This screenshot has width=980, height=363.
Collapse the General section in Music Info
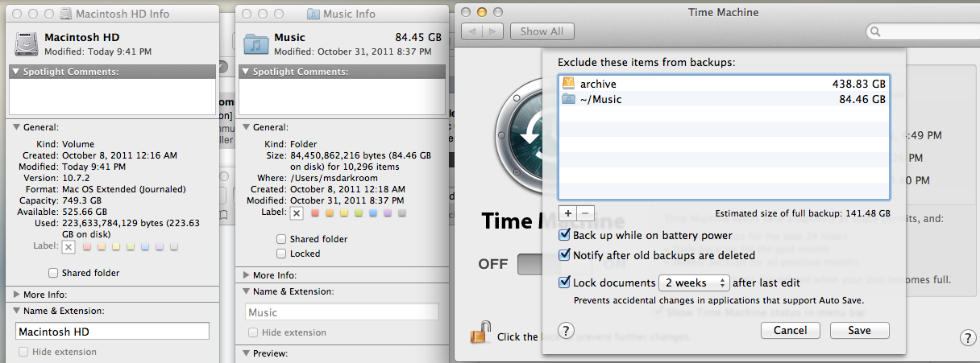[x=247, y=127]
